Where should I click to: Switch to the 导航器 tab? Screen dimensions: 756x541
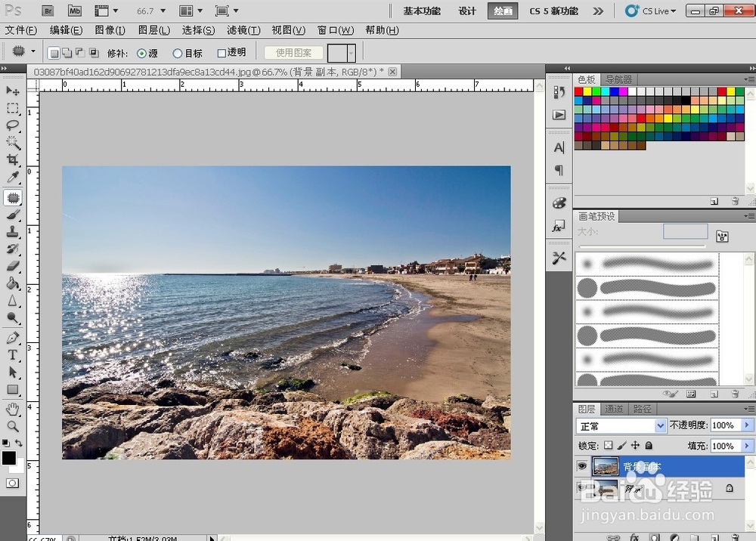[618, 79]
